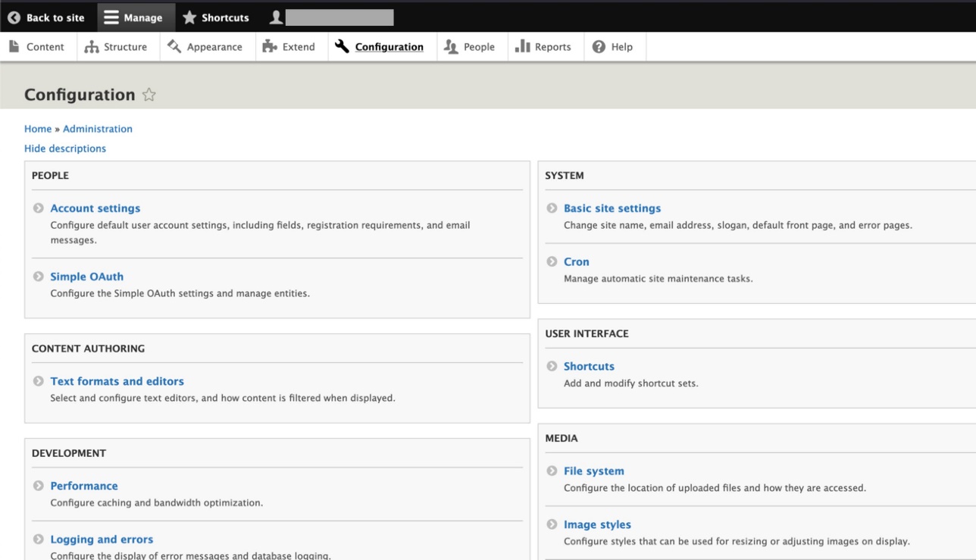Screen dimensions: 976x560
Task: Go to the Extend menu item
Action: tap(292, 47)
